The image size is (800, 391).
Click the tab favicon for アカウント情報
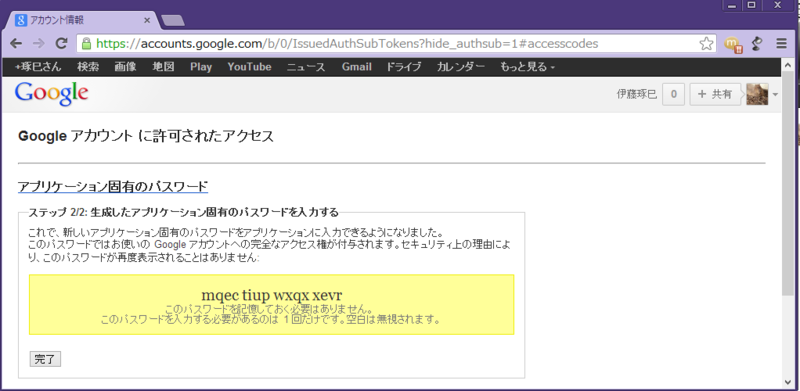(x=21, y=20)
